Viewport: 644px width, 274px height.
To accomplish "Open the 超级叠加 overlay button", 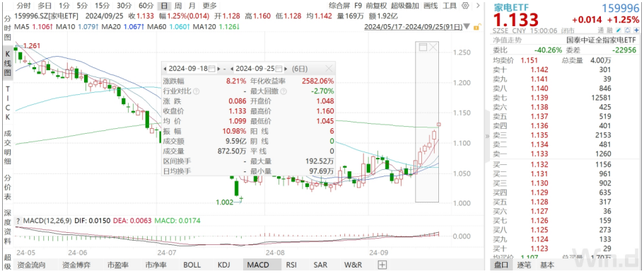I will [405, 6].
